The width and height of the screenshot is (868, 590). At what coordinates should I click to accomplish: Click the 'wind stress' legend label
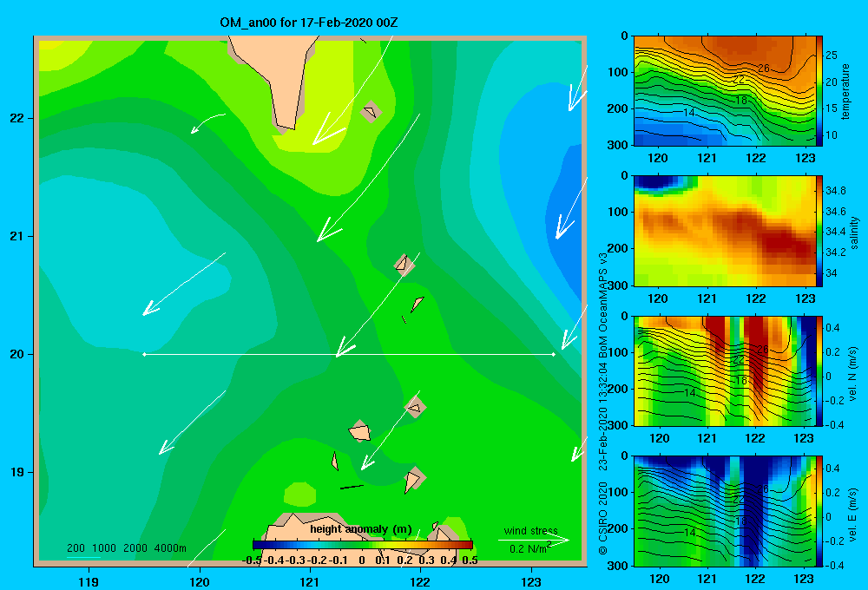(x=531, y=530)
